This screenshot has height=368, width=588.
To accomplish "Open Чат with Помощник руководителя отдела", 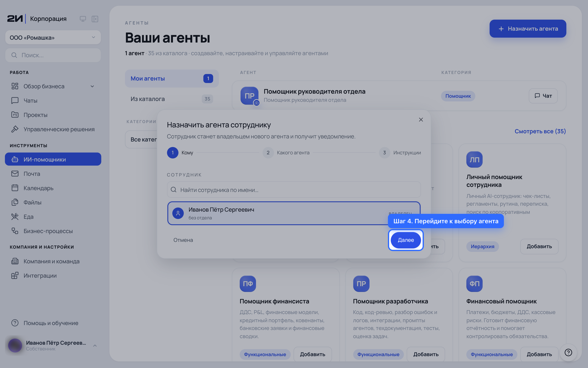I will [543, 96].
